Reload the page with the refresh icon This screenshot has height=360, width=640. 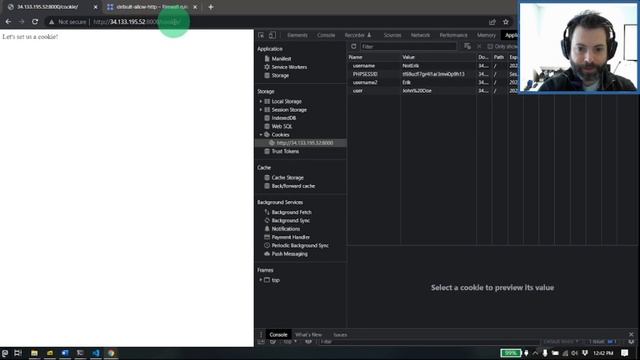point(35,22)
